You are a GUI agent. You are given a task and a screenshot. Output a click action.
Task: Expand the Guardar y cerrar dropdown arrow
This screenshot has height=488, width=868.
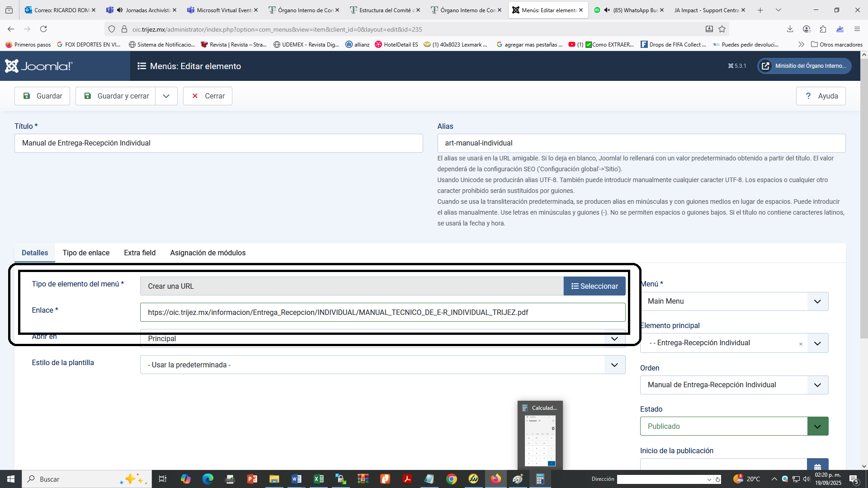coord(166,96)
